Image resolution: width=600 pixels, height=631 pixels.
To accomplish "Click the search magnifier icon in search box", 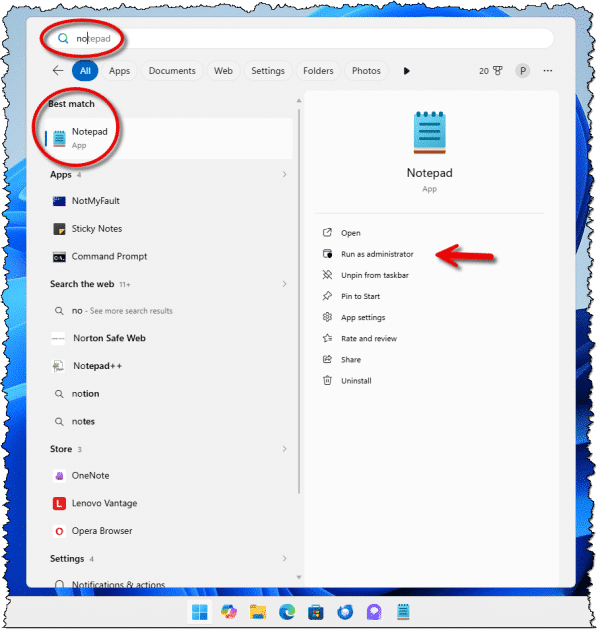I will [x=63, y=38].
